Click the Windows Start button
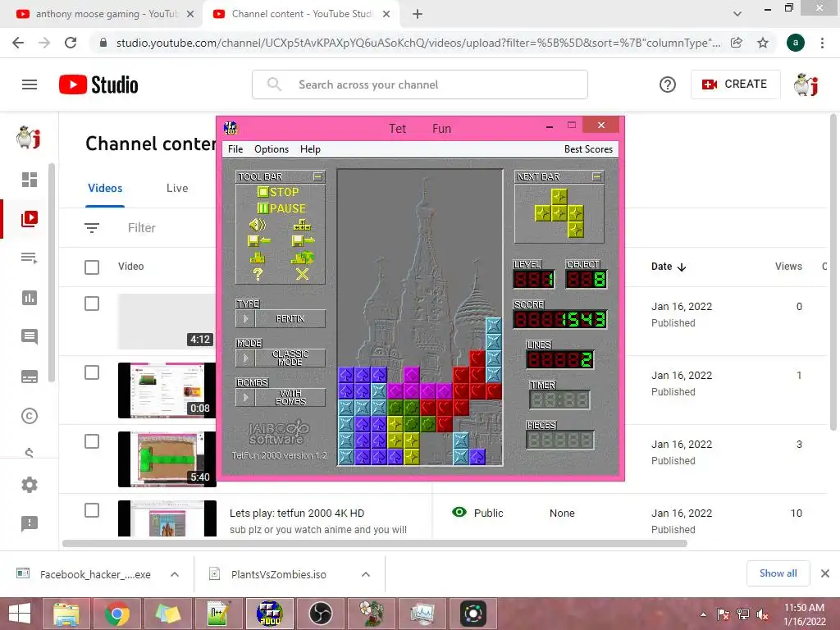840x630 pixels. 20,614
